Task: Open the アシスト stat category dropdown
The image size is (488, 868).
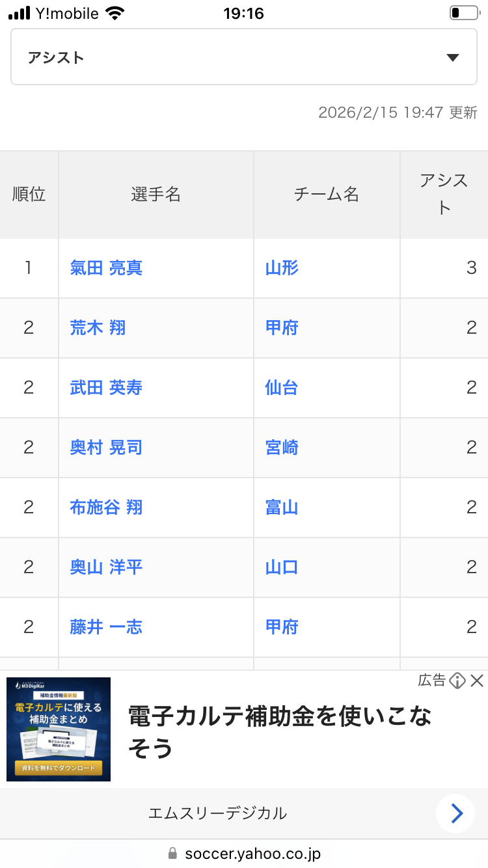Action: tap(243, 57)
